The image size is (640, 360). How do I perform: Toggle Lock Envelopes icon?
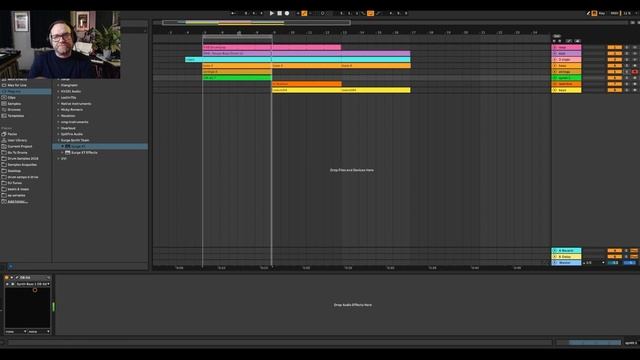577,41
